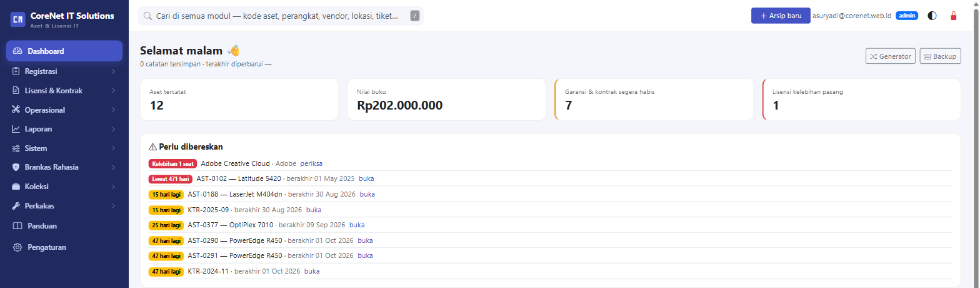980x288 pixels.
Task: Open buka link for KTR-2024-11
Action: point(312,271)
